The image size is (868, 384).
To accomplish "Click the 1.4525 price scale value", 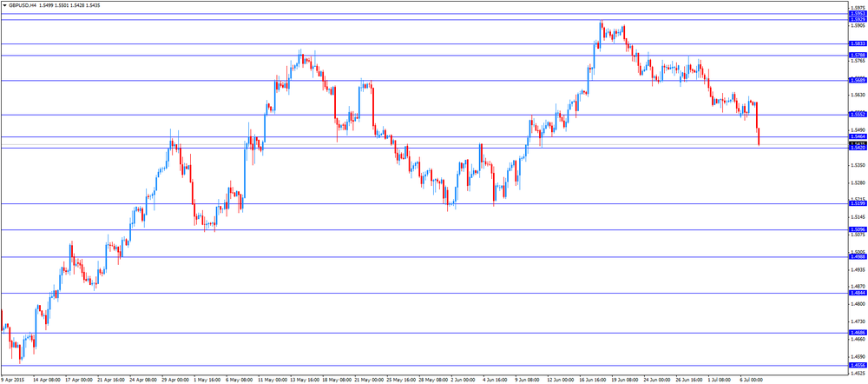I will tap(858, 374).
